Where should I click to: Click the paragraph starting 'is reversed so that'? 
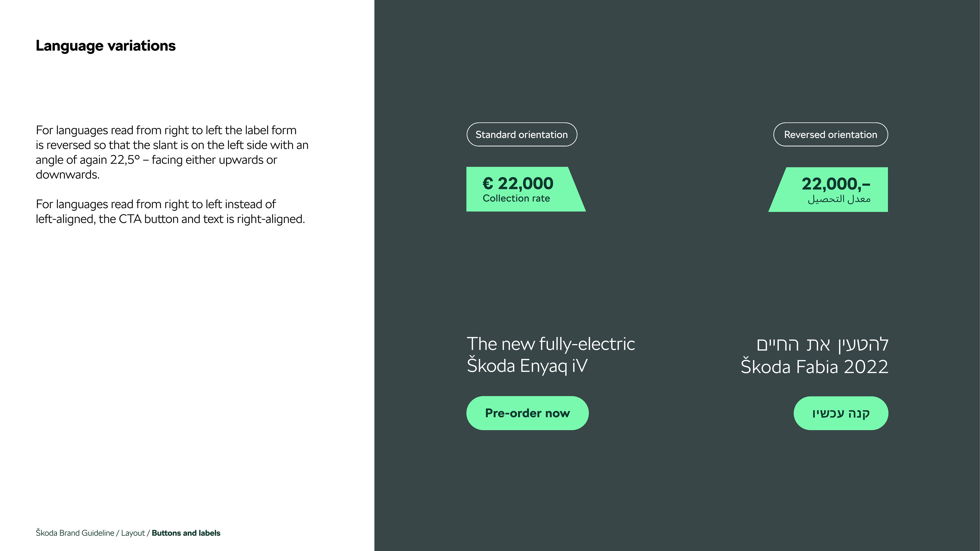[172, 145]
